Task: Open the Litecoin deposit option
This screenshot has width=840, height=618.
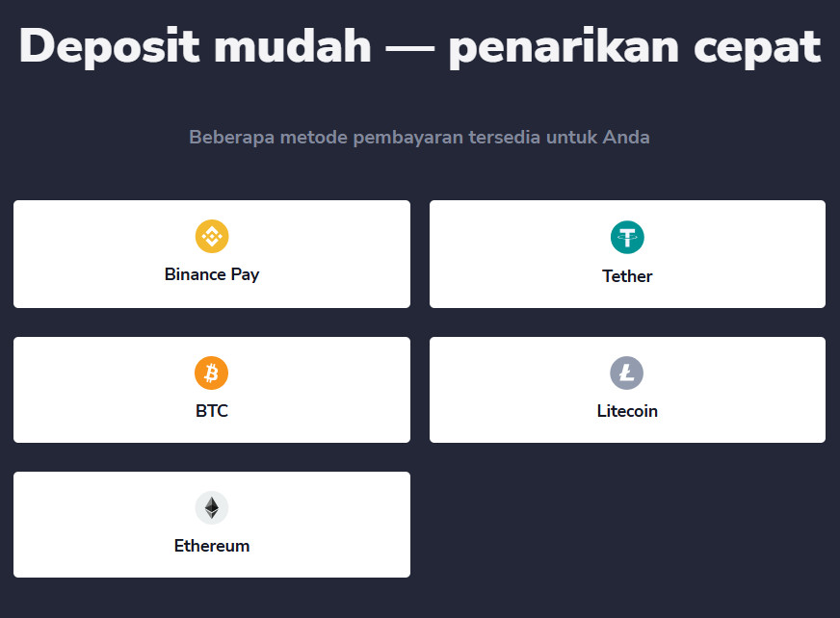Action: (627, 389)
